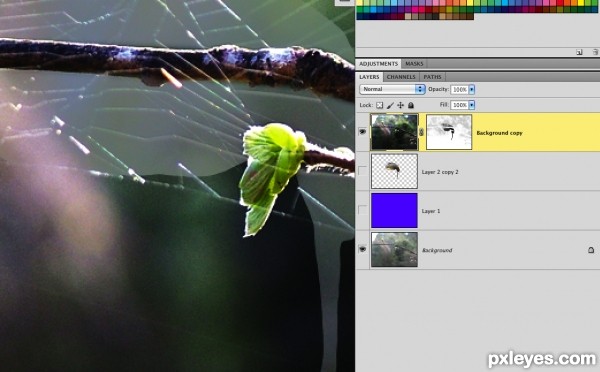This screenshot has height=372, width=600.
Task: Click the swatches panel trash icon
Action: [x=595, y=52]
